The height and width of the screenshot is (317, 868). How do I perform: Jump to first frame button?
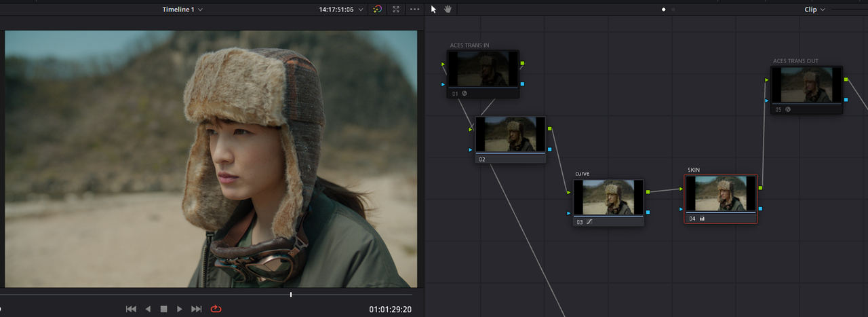131,309
